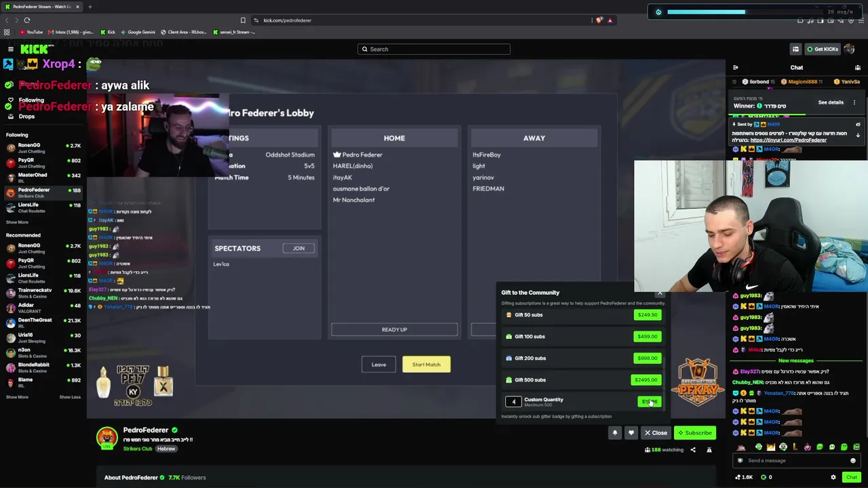Viewport: 868px width, 488px height.
Task: Buy Gift 50 subs for $249.50
Action: click(x=648, y=314)
